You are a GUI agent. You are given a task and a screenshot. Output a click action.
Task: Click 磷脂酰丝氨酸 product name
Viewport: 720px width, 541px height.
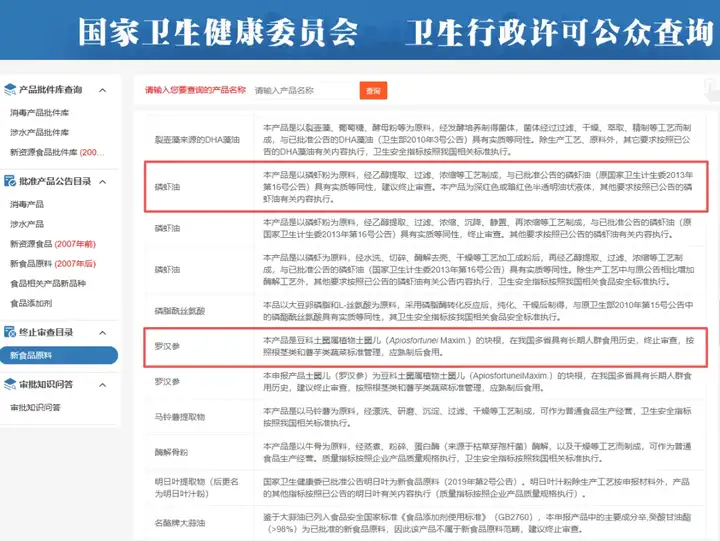point(180,311)
